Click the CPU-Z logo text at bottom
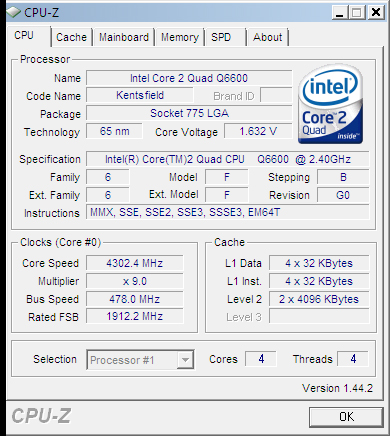 [41, 416]
